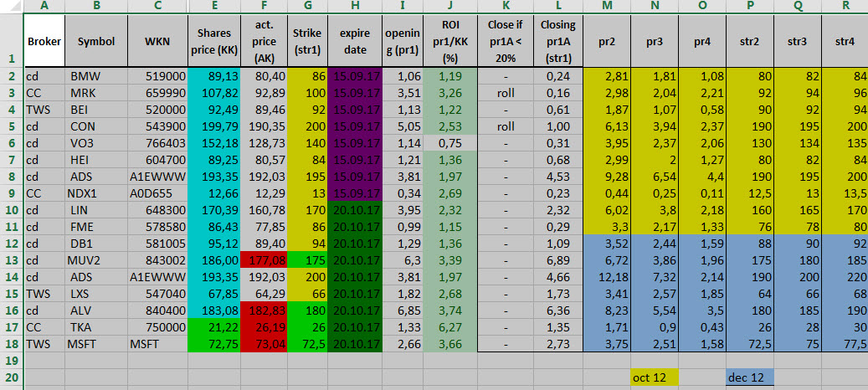The width and height of the screenshot is (868, 390).
Task: Select the DB1 symbol cell
Action: click(x=96, y=243)
